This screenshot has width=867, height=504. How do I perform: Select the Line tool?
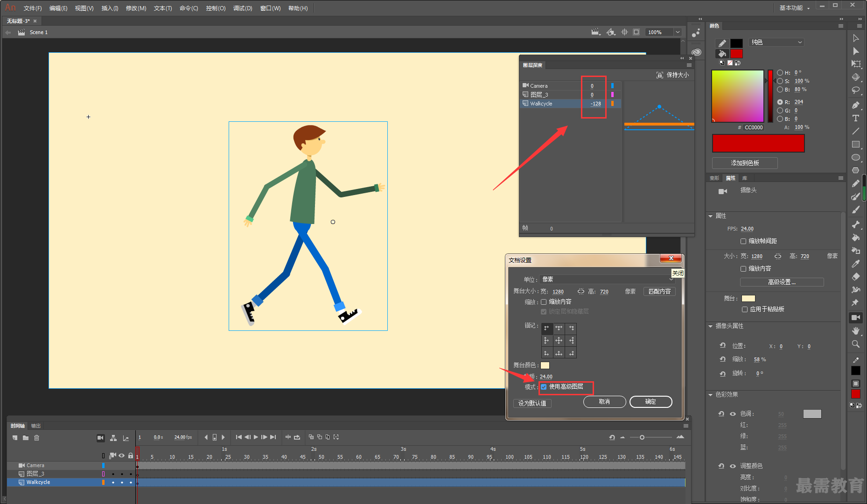pyautogui.click(x=856, y=131)
